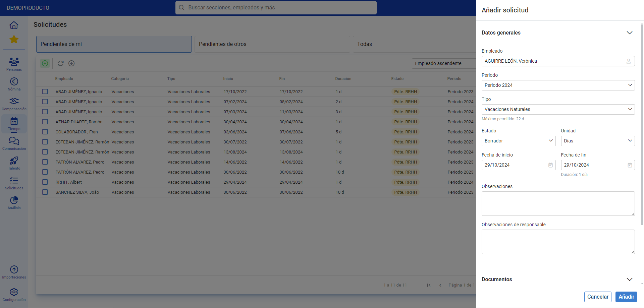The width and height of the screenshot is (644, 308).
Task: Download the requests list
Action: (x=71, y=63)
